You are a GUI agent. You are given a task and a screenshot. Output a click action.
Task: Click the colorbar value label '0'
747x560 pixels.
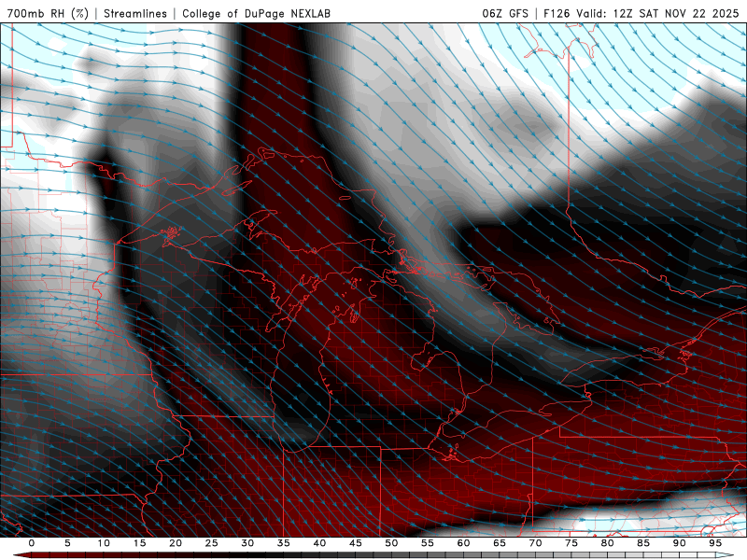tap(32, 543)
